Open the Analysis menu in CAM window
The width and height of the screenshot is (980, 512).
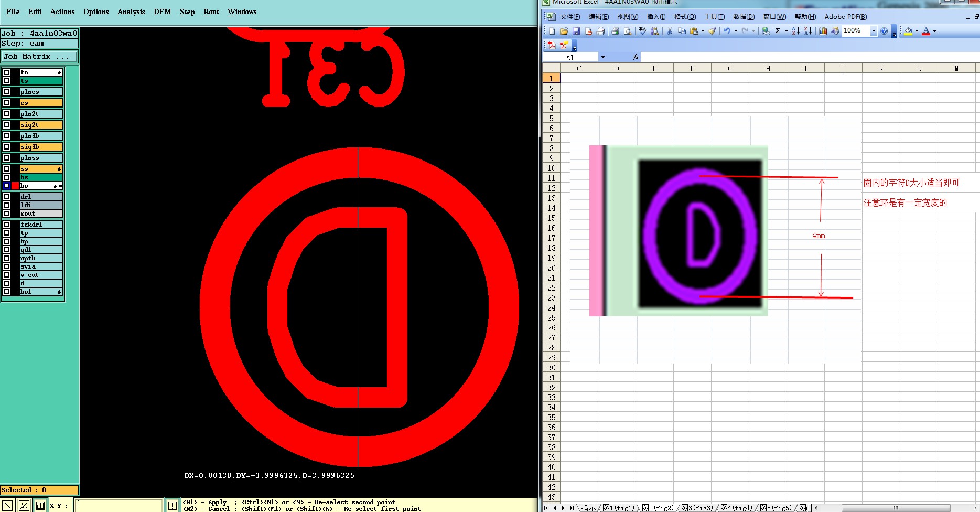pyautogui.click(x=131, y=12)
